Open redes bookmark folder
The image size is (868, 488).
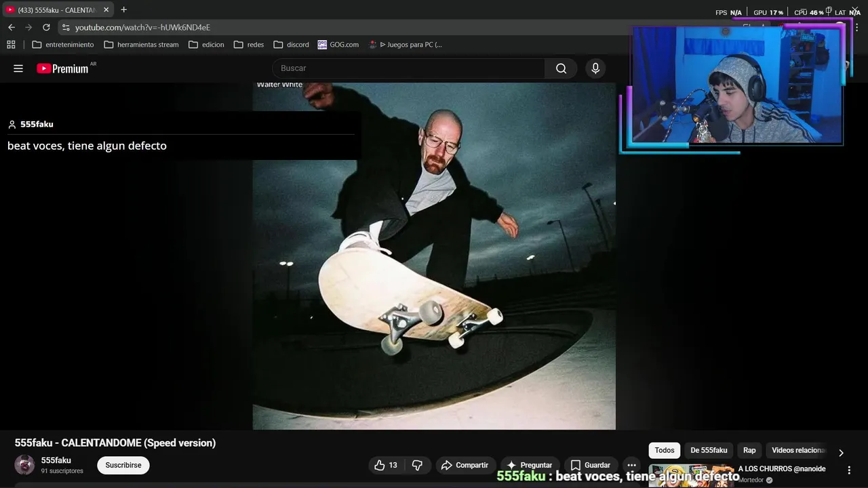point(249,45)
